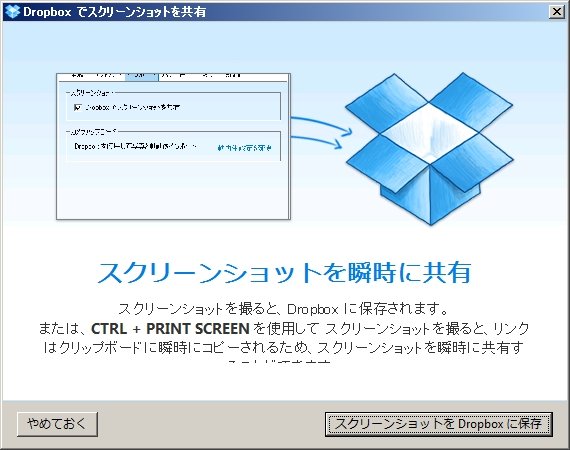Click スクリーンショットを Dropbox に保存 button
This screenshot has height=450, width=570.
pos(439,424)
